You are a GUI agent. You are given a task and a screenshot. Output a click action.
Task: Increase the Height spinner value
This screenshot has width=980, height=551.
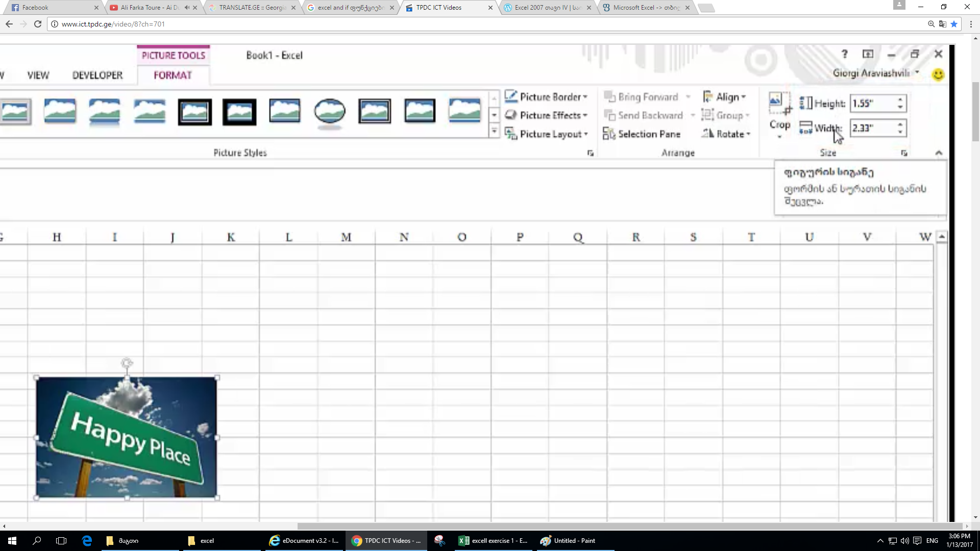pyautogui.click(x=900, y=99)
